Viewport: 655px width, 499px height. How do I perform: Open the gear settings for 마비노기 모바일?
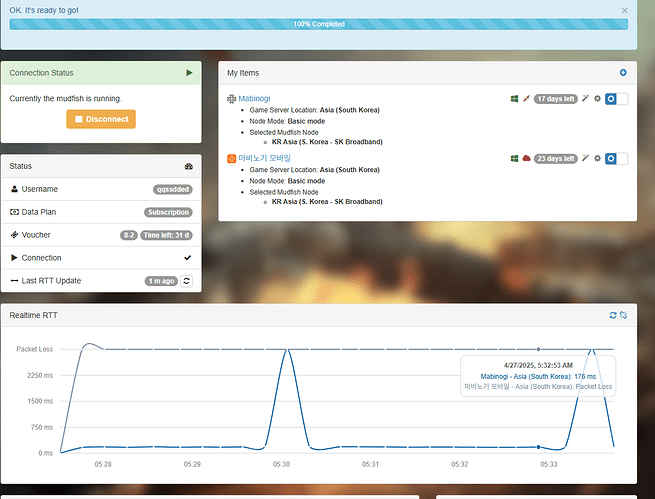point(597,158)
